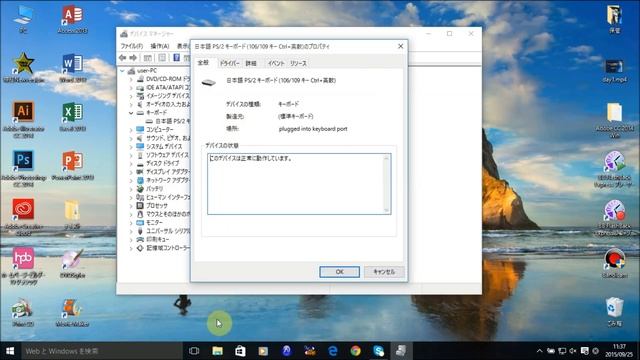The height and width of the screenshot is (360, 640).
Task: Open Microsoft Edge from the taskbar
Action: 333,351
